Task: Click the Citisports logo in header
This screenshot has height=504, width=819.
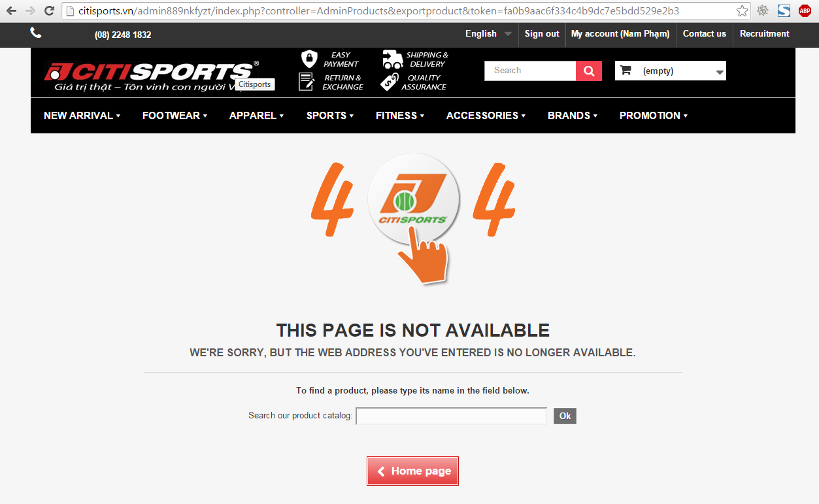Action: pos(152,76)
